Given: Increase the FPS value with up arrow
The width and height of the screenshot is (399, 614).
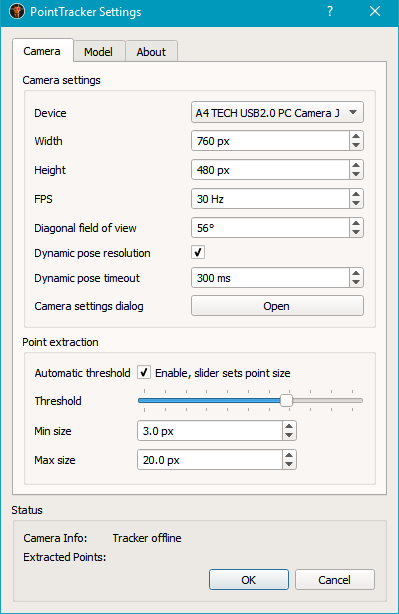Looking at the screenshot, I should (x=356, y=194).
